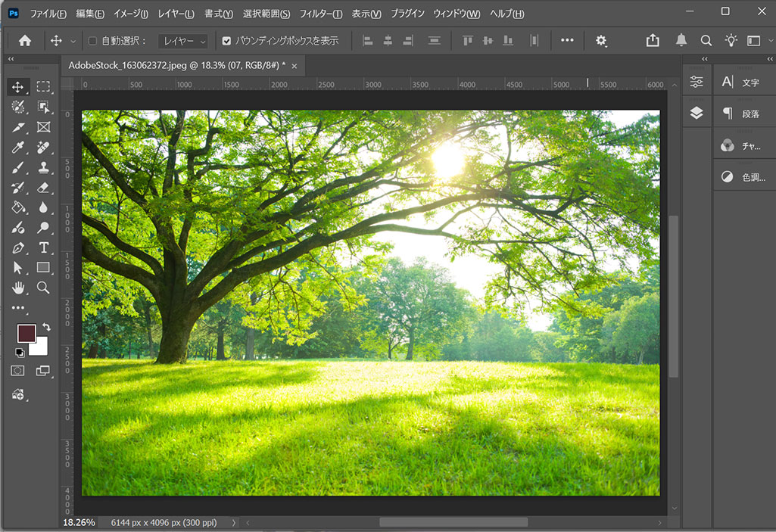Select the Eyedropper tool
Screen dimensions: 776x532
[18, 147]
